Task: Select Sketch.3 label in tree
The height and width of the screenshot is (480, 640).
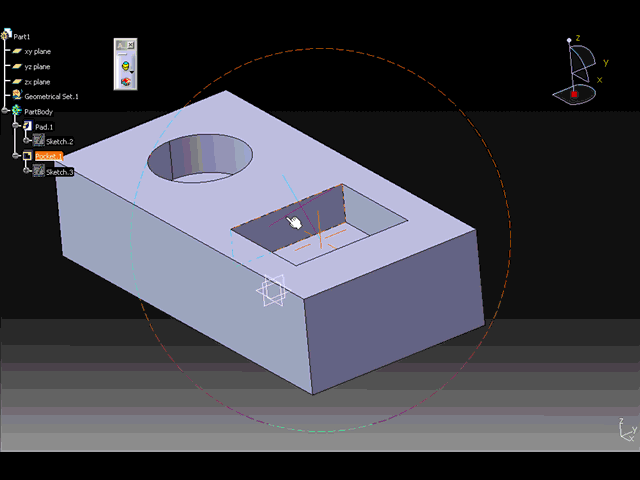Action: pyautogui.click(x=60, y=172)
